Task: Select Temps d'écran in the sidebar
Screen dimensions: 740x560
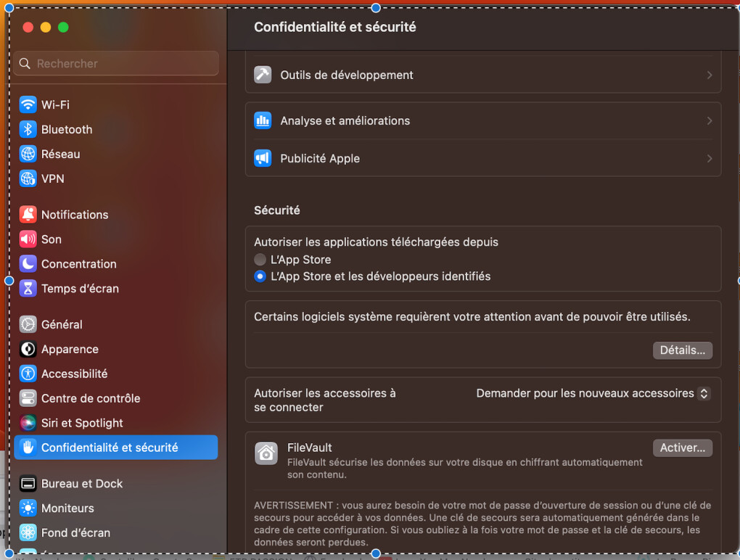Action: pyautogui.click(x=116, y=288)
